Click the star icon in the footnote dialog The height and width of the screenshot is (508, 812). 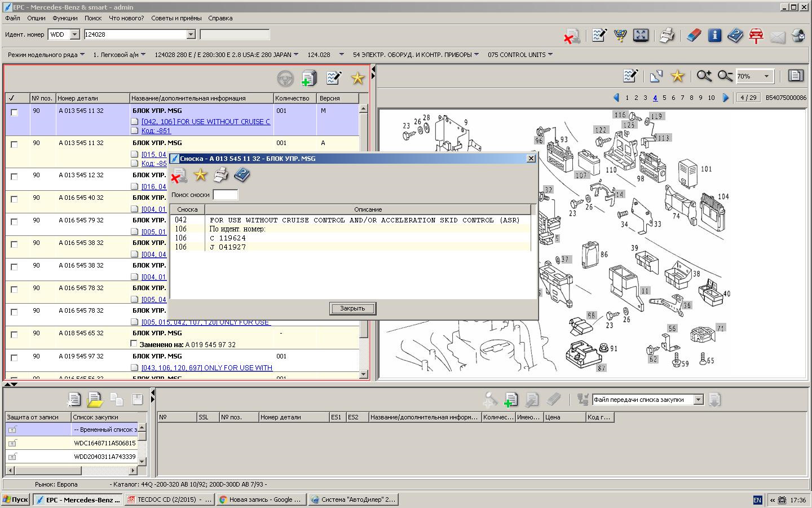tap(200, 175)
